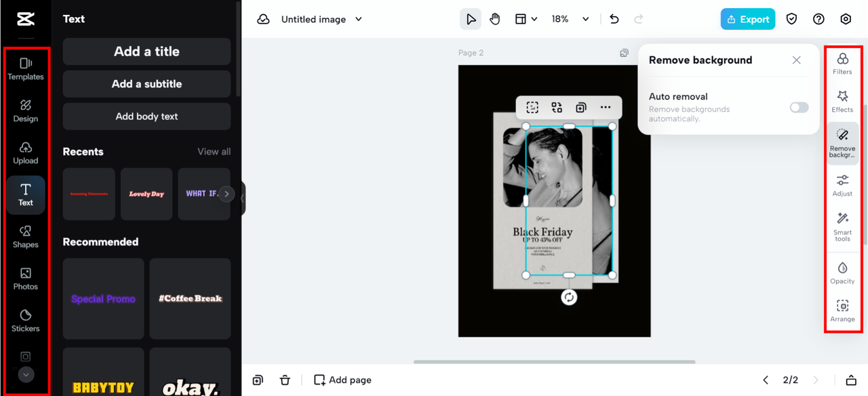Go to next page arrow
The image size is (868, 396).
(x=816, y=380)
